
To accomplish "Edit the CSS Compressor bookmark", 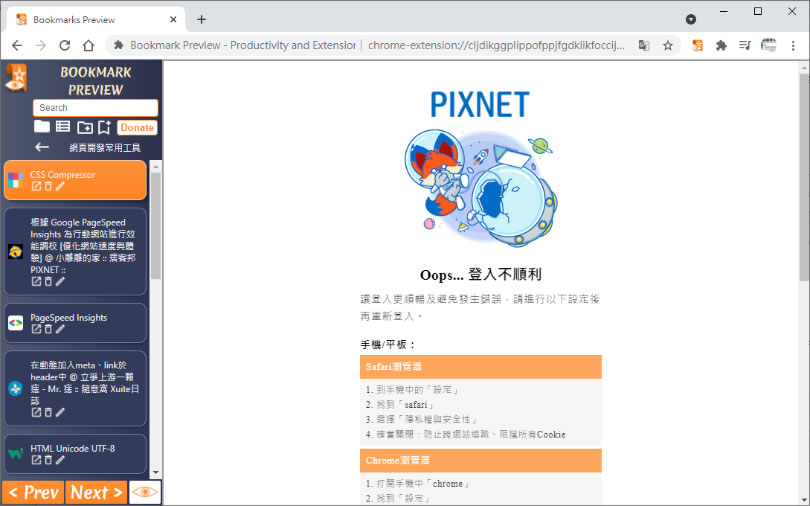I will pyautogui.click(x=60, y=186).
